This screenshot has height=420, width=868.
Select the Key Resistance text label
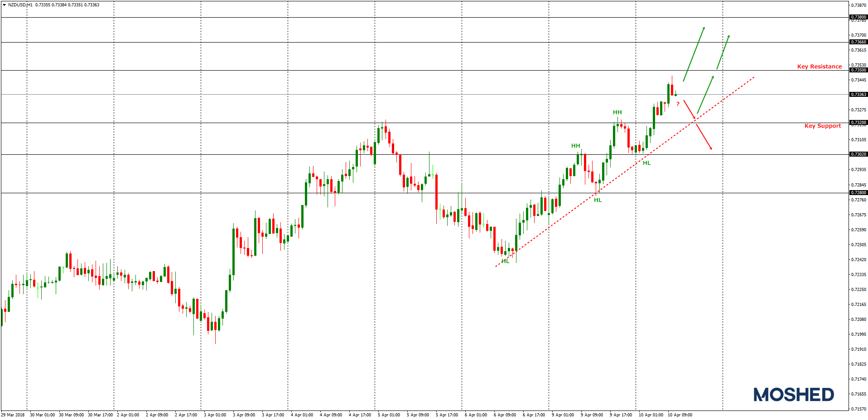pos(819,67)
